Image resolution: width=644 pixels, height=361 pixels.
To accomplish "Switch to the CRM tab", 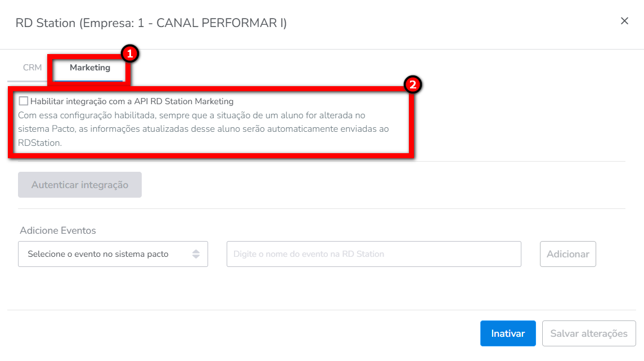I will click(33, 68).
